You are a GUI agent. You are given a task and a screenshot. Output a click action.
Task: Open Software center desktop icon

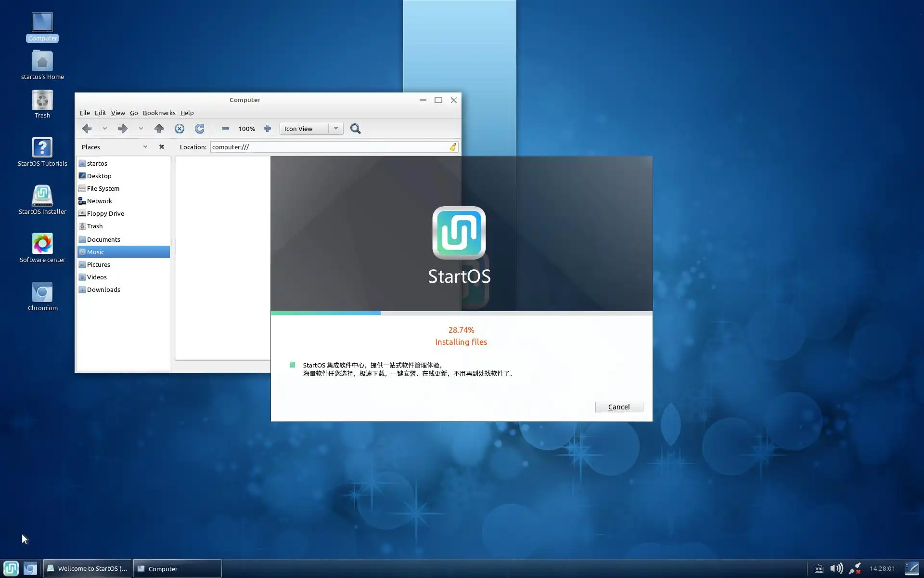[42, 244]
